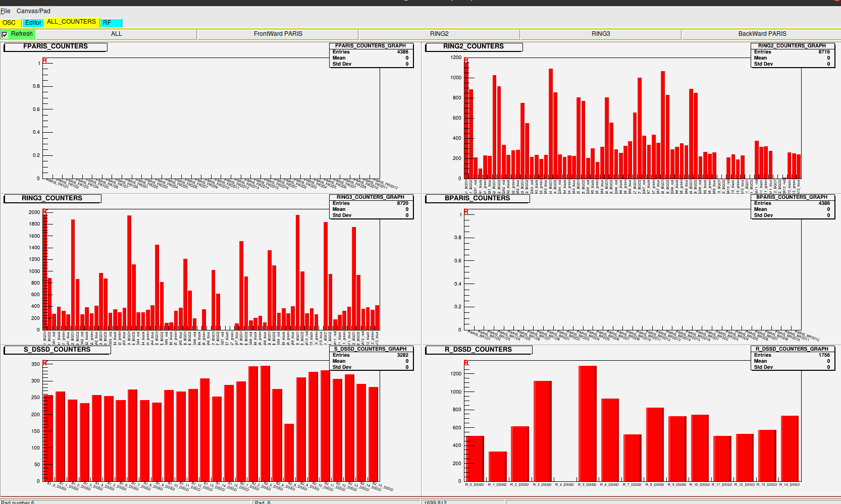The width and height of the screenshot is (841, 504).
Task: Show the RING2 counters view
Action: coord(439,34)
